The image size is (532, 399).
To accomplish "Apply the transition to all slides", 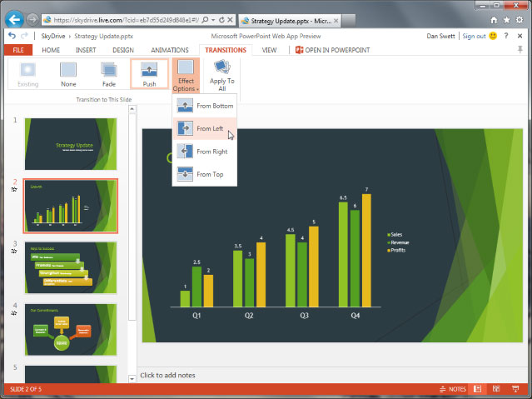I will click(222, 76).
